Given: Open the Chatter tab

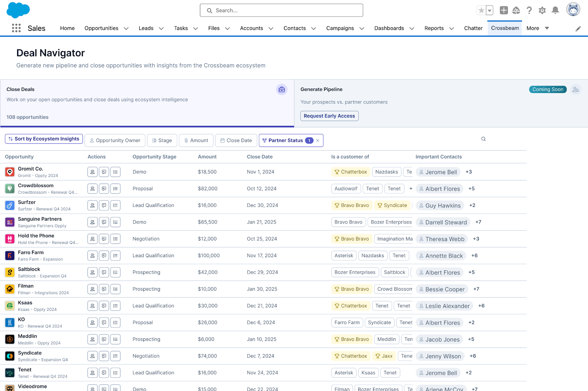Looking at the screenshot, I should (x=473, y=28).
